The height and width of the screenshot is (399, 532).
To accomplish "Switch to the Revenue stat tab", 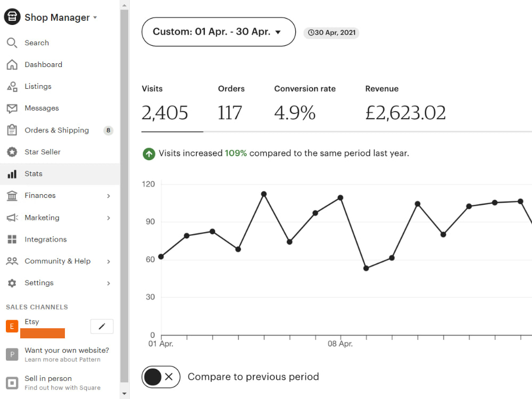I will tap(405, 104).
